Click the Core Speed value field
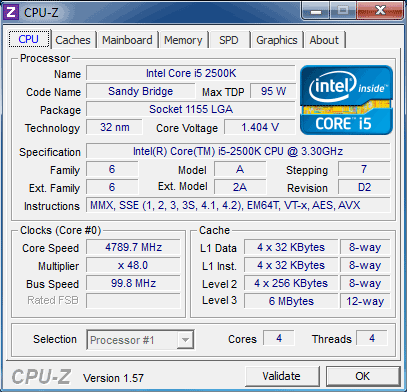The image size is (407, 392). pos(133,247)
